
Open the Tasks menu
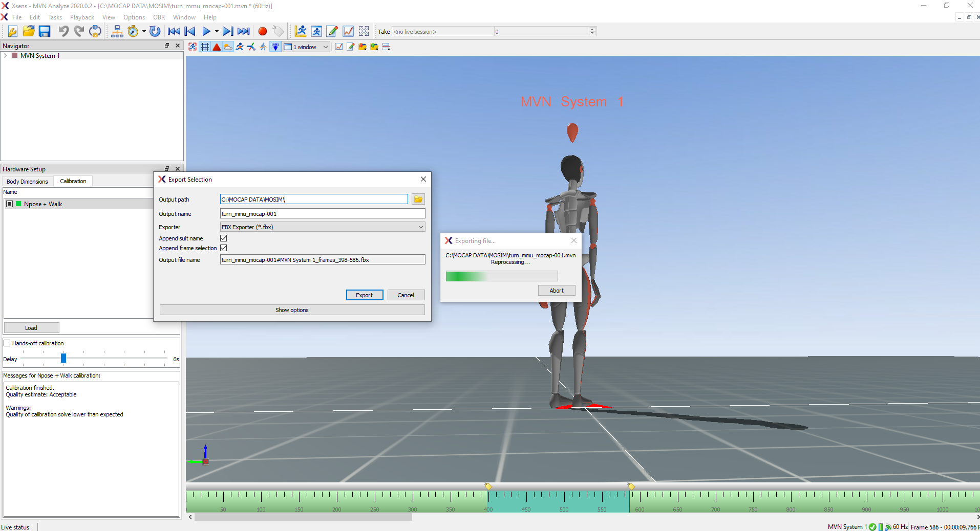55,17
